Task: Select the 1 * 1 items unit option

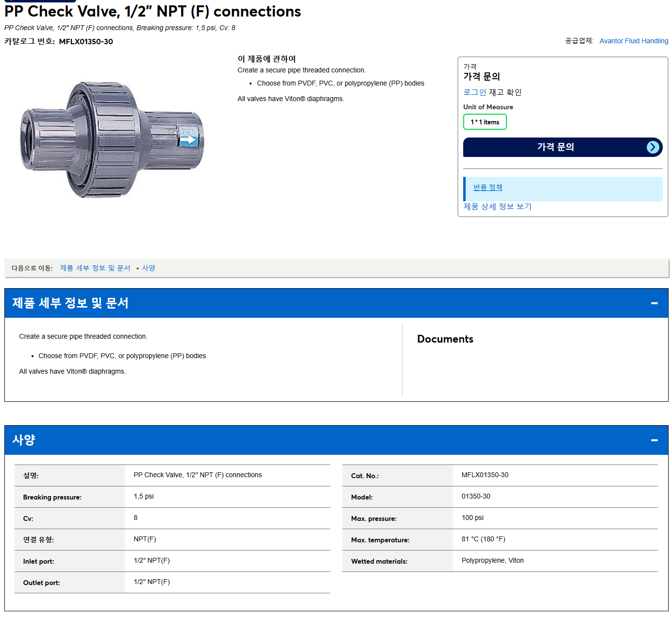Action: coord(485,122)
